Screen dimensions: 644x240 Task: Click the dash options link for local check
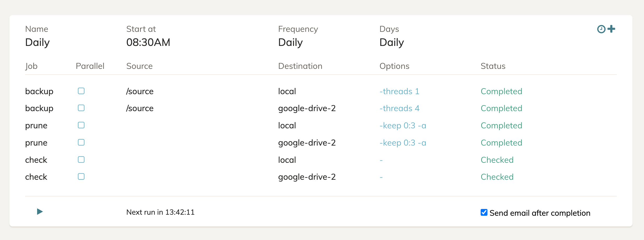coord(381,160)
